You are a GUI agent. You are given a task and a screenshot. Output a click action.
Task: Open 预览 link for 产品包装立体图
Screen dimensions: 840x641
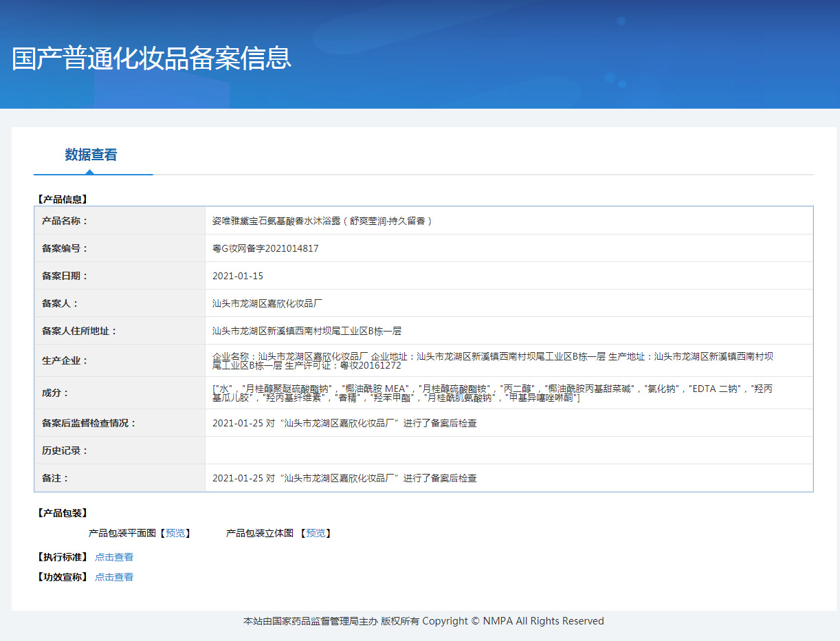coord(316,533)
